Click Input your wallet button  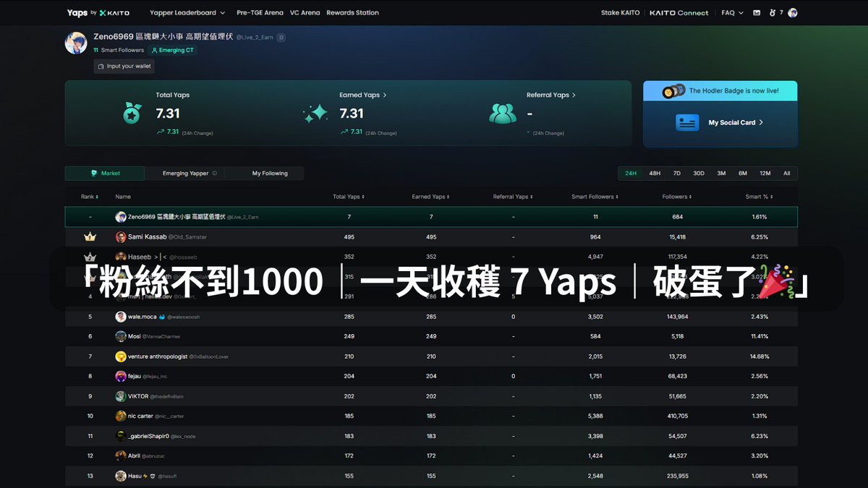tap(124, 66)
